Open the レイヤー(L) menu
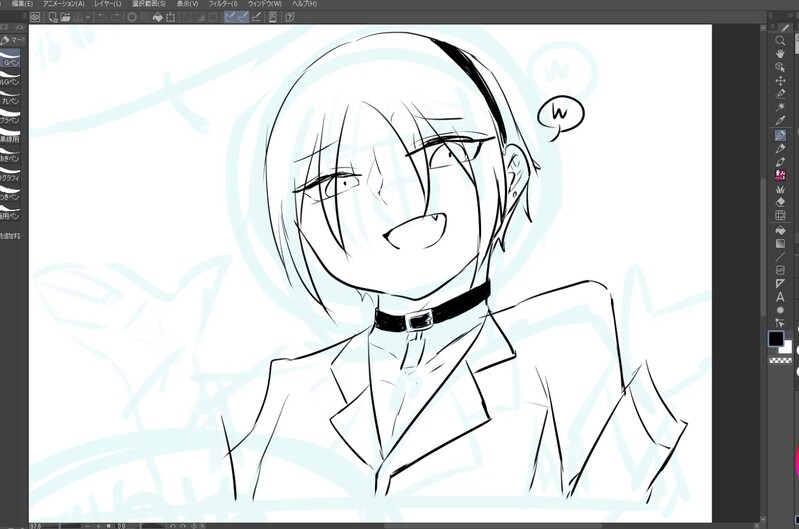Image resolution: width=799 pixels, height=529 pixels. (x=108, y=4)
